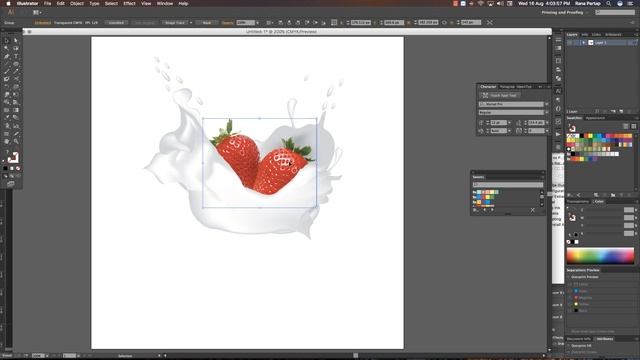Select the Zoom magnifier tool
This screenshot has width=640, height=360.
click(16, 141)
